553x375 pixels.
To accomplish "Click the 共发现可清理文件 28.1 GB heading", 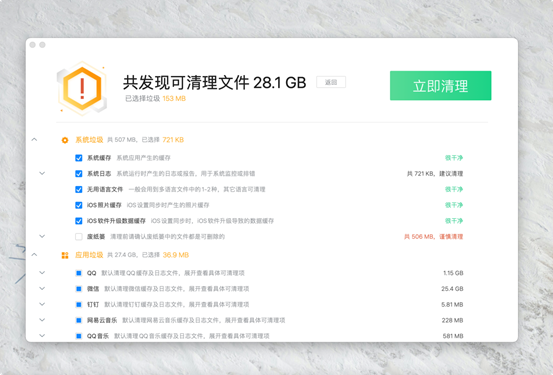I will (x=214, y=83).
